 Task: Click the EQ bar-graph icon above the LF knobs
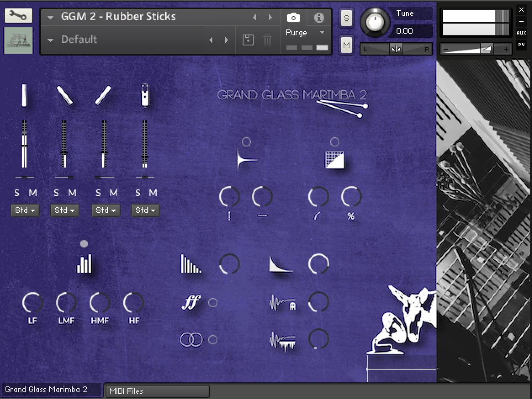[x=84, y=263]
